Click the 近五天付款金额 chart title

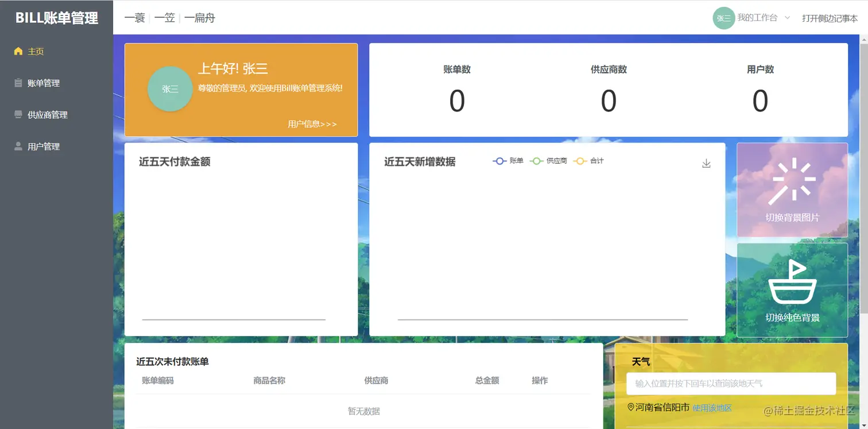click(x=175, y=162)
